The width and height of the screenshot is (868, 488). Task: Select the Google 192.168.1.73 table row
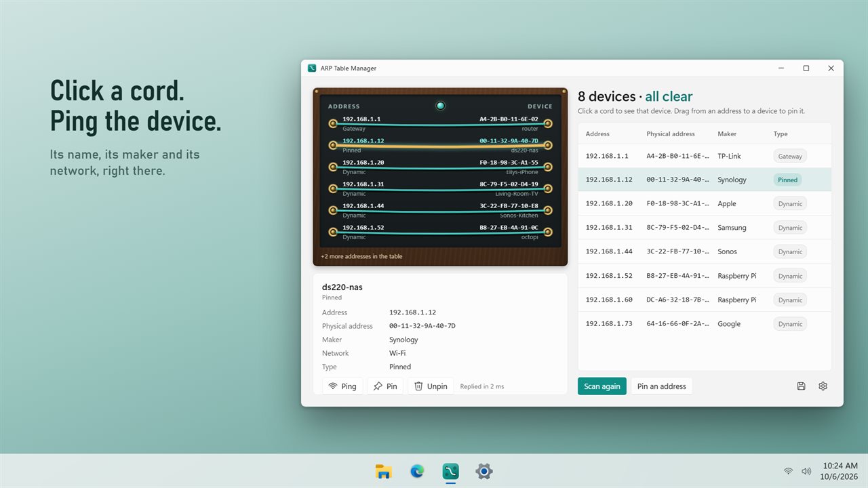tap(705, 324)
